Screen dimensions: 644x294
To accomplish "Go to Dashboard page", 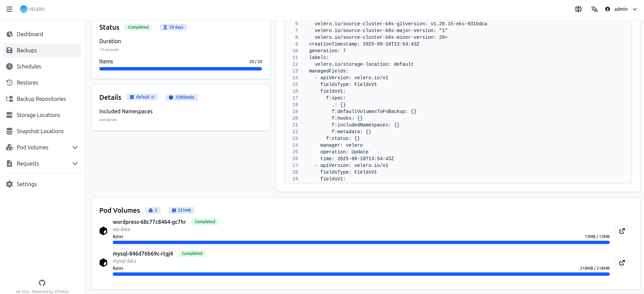I will click(x=30, y=34).
